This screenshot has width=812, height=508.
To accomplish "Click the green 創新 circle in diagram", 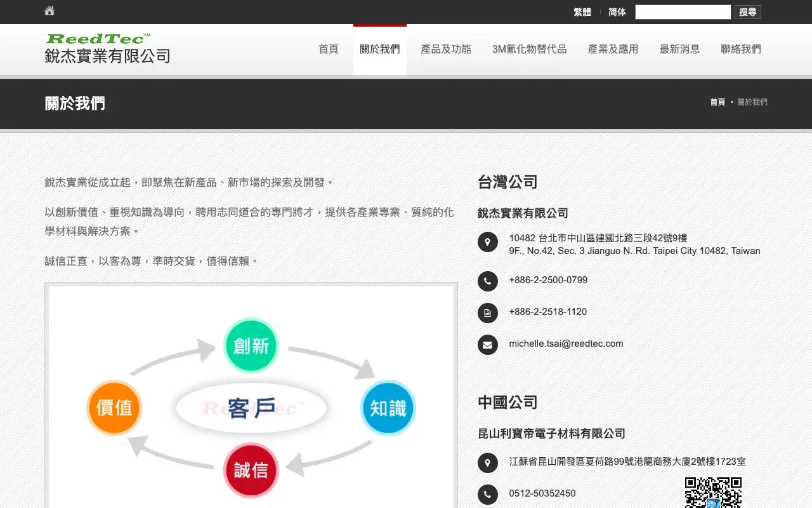I will pos(251,346).
